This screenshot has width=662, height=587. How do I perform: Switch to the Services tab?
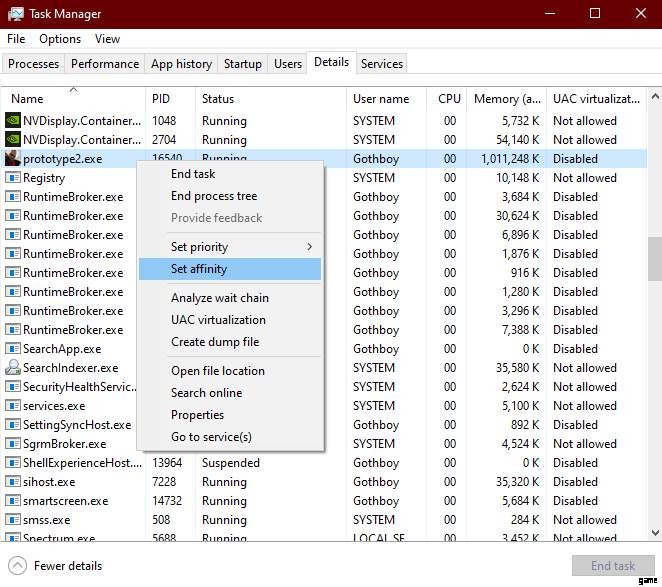tap(382, 64)
